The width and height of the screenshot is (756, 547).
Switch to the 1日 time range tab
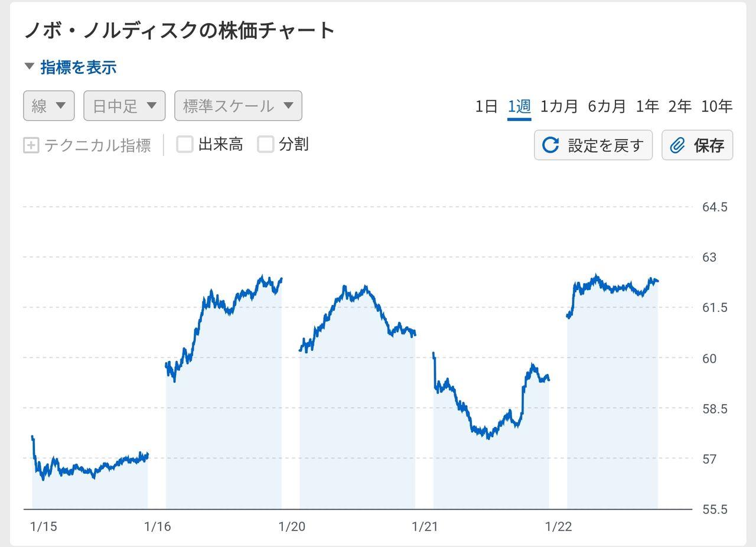point(486,106)
